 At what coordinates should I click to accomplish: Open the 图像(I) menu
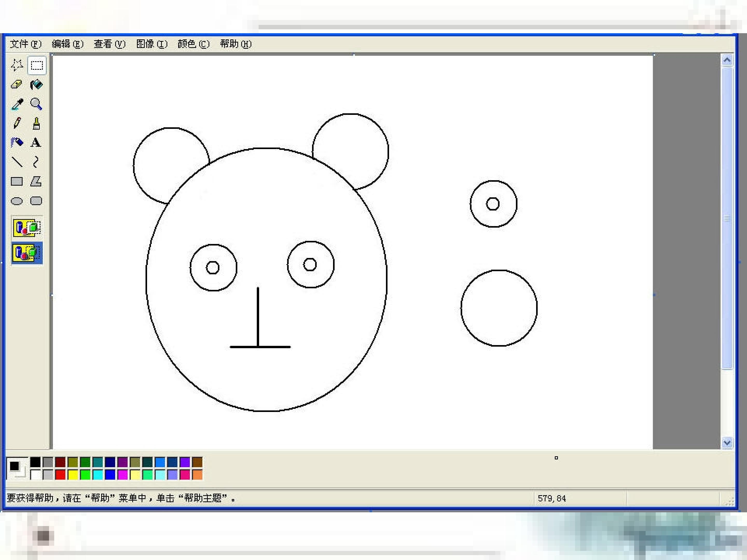[x=152, y=44]
